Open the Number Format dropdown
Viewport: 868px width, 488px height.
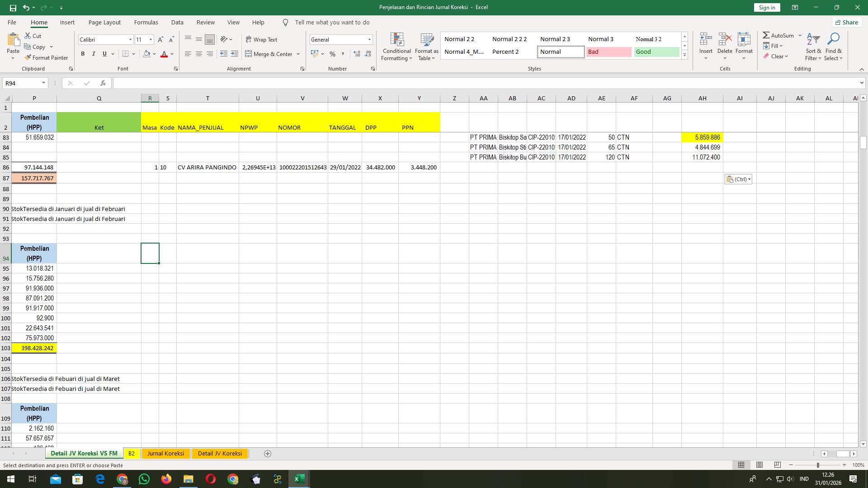[x=369, y=39]
